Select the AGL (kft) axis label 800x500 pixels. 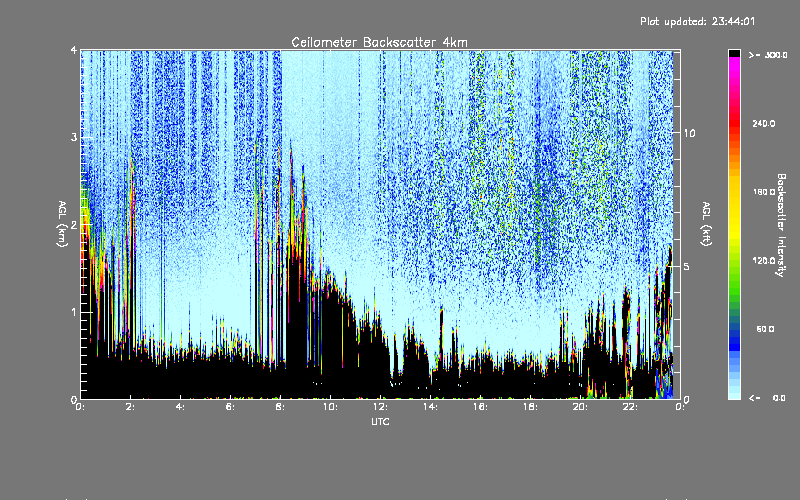(707, 224)
